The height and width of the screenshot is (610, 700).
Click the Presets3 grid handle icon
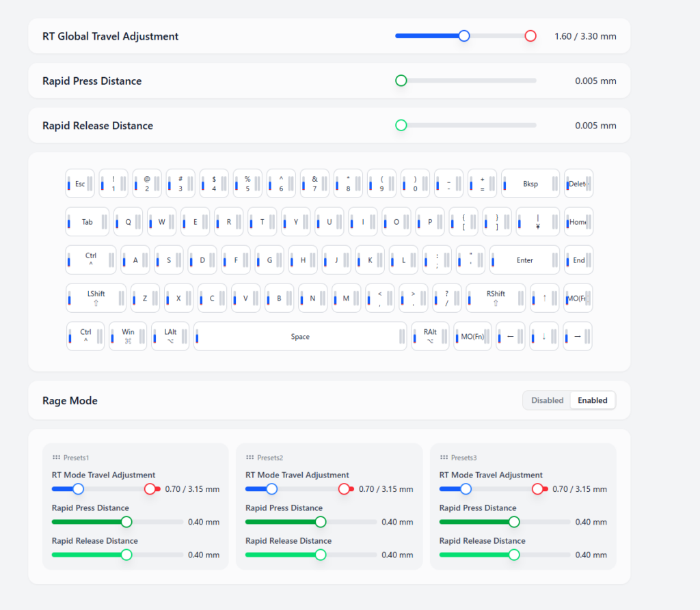pos(444,458)
